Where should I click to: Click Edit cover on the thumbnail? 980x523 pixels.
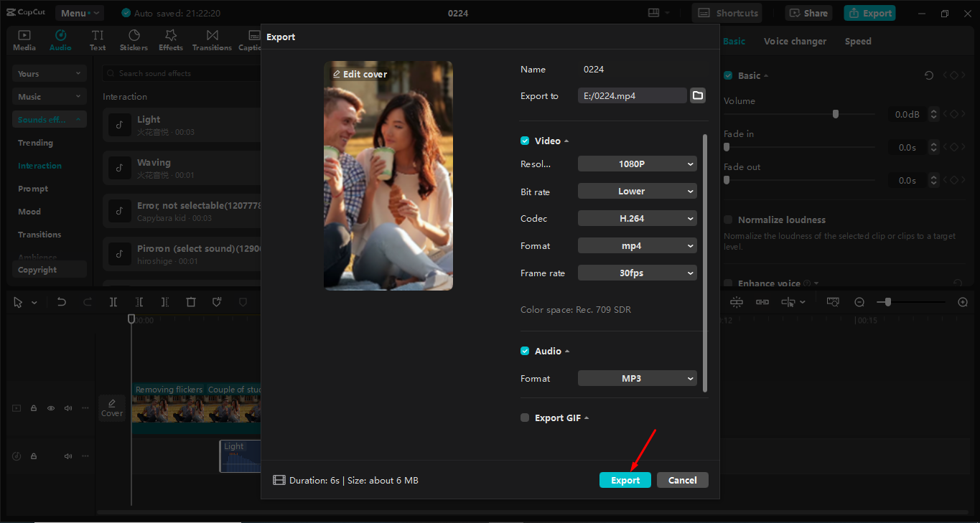[360, 74]
